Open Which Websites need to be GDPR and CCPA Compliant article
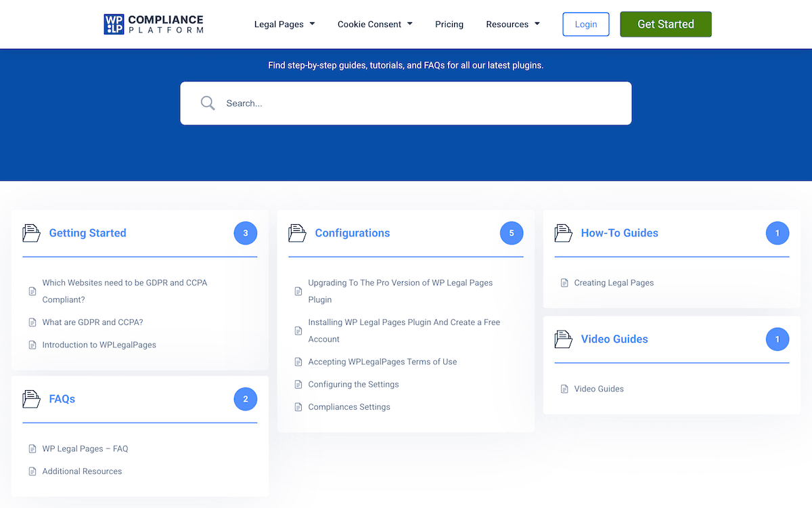This screenshot has width=812, height=508. (x=125, y=291)
